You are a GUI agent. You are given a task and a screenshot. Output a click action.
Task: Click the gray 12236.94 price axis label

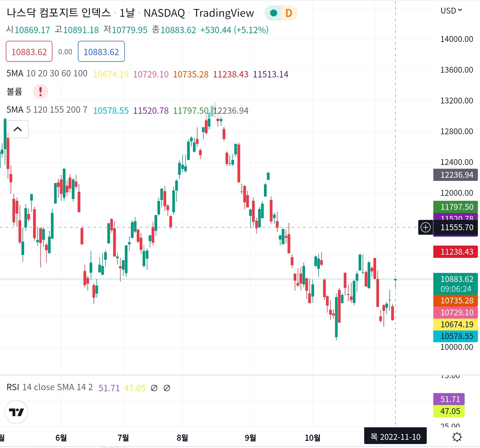pyautogui.click(x=456, y=175)
